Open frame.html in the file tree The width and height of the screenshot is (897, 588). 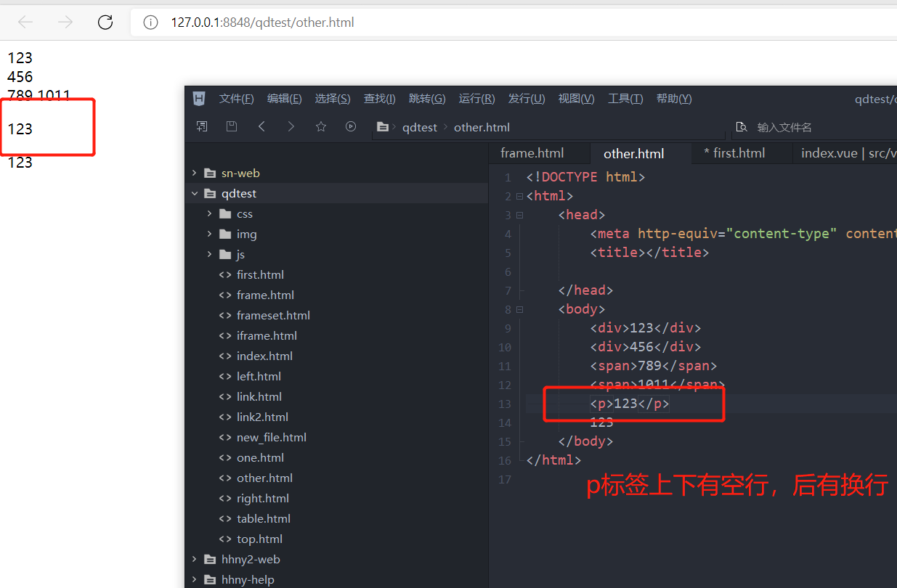click(x=265, y=295)
